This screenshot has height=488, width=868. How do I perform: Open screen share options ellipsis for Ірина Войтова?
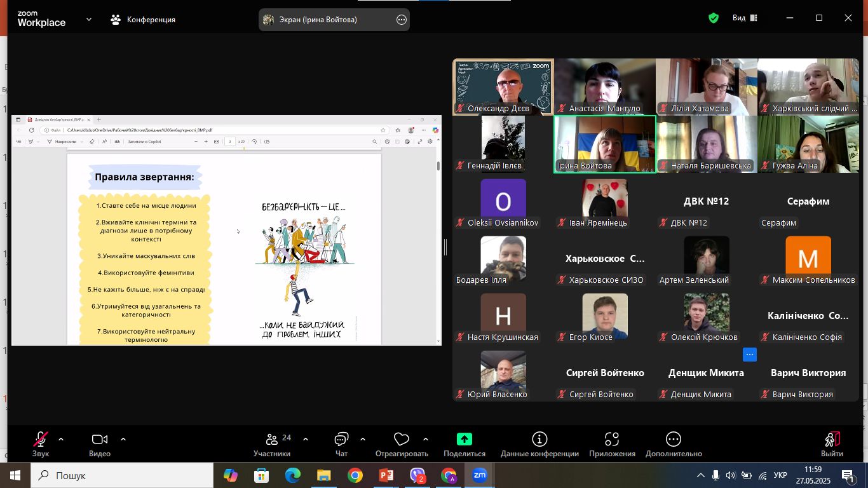402,20
